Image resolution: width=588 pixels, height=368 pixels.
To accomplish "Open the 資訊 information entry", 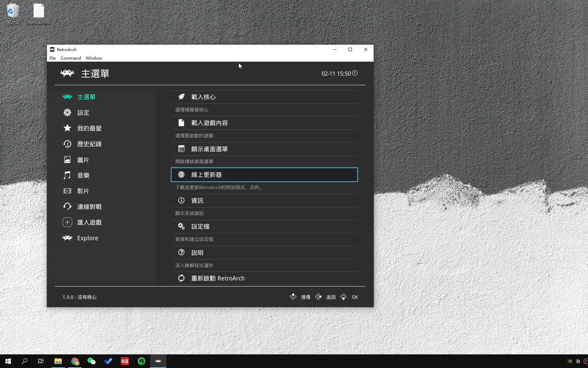I will 264,201.
